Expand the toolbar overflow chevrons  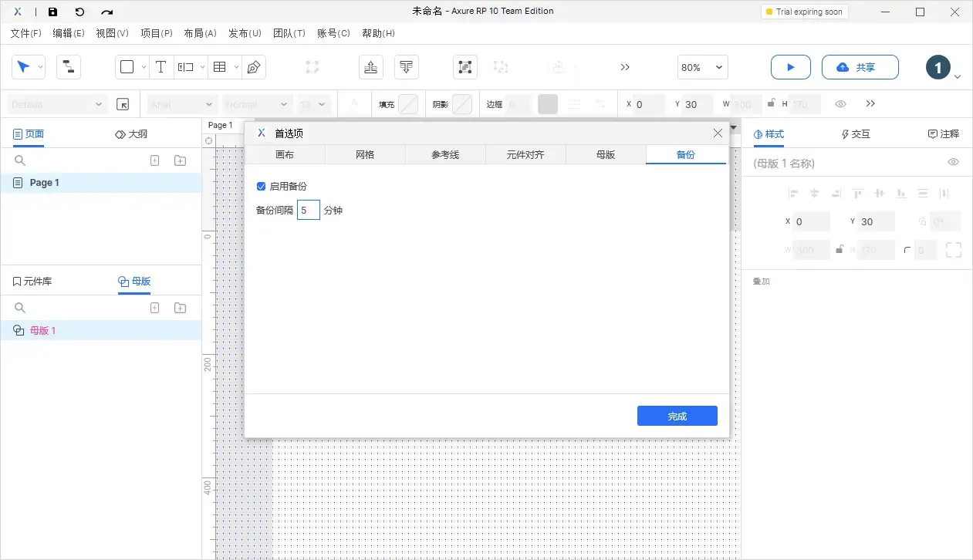click(625, 67)
